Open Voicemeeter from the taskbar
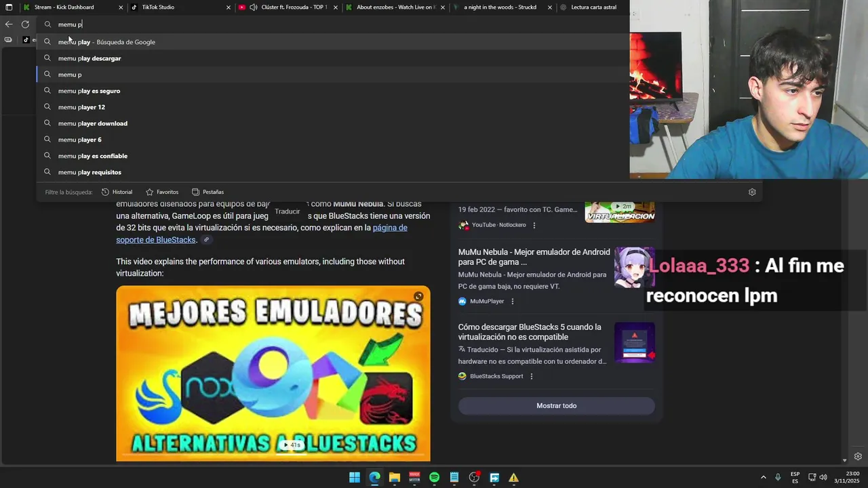 (414, 477)
